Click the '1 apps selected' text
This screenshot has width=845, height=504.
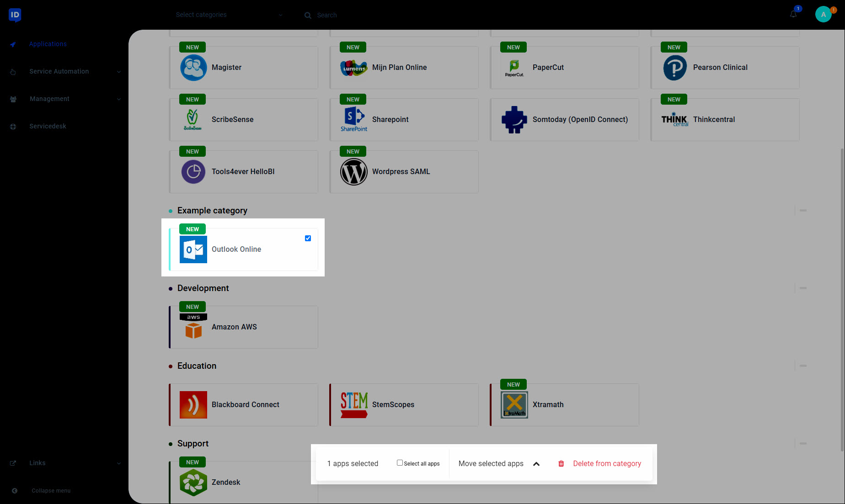(353, 464)
